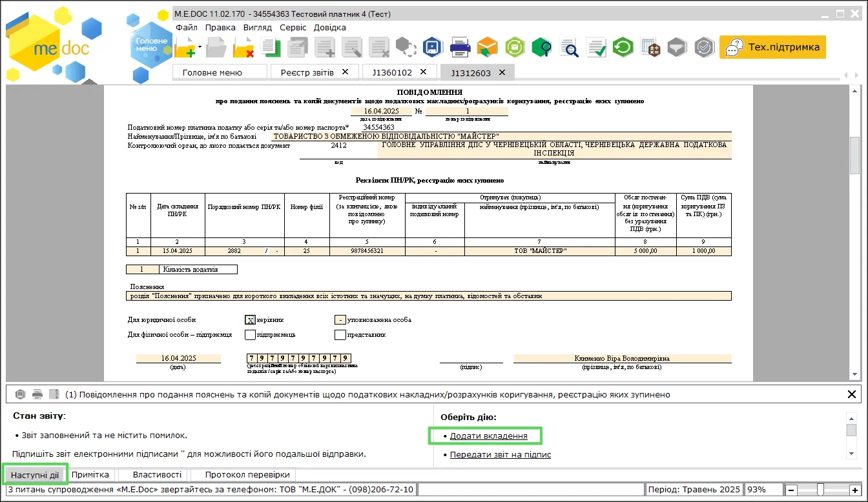Click the third small icon in panel header

54,394
